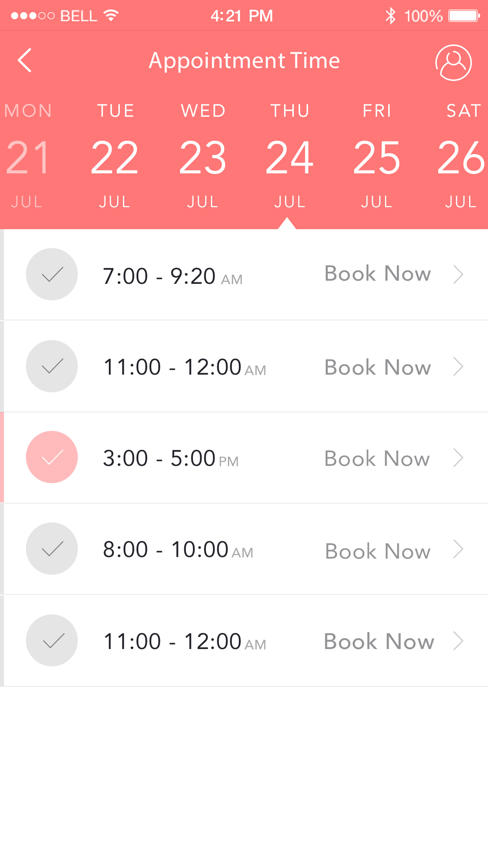Uncheck the pink 3:00 - 5:00 PM checkmark
Image resolution: width=488 pixels, height=868 pixels.
[52, 457]
